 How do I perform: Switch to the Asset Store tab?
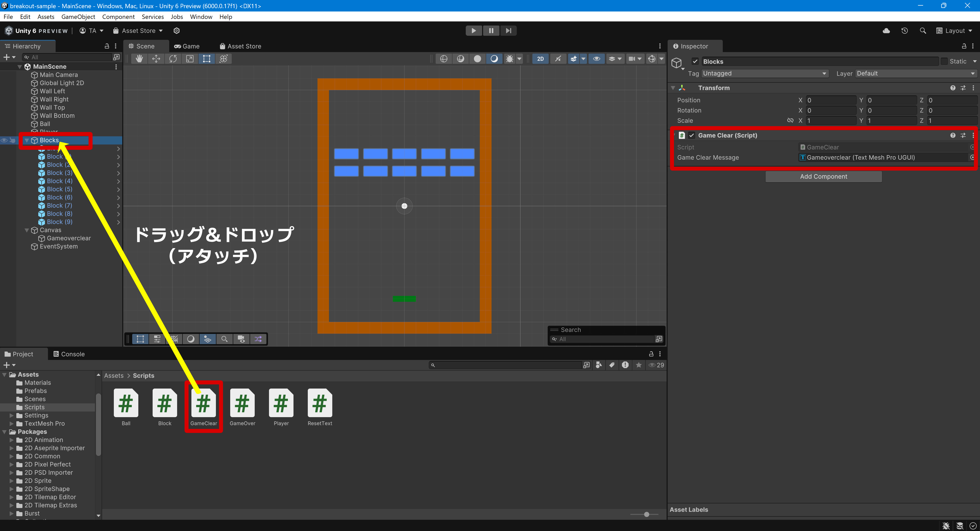click(240, 46)
